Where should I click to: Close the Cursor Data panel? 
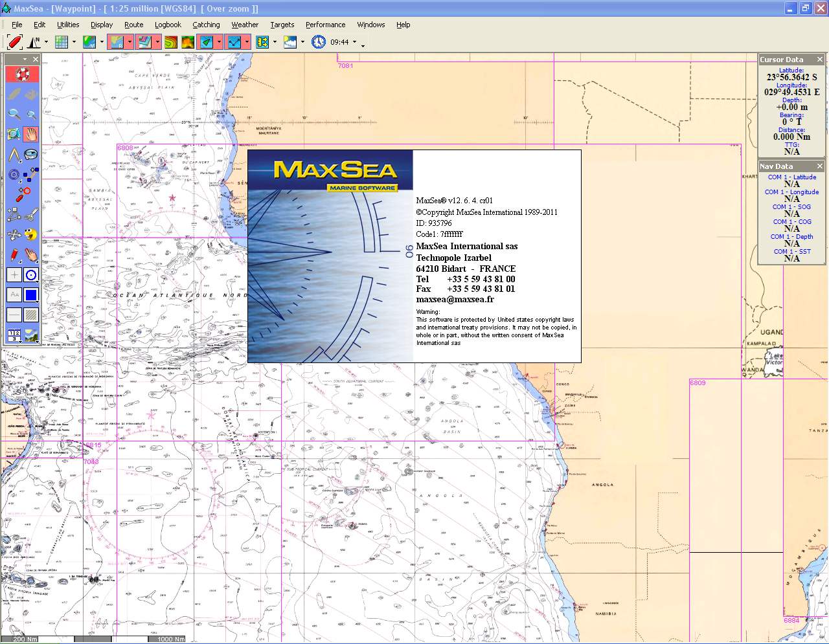pyautogui.click(x=819, y=59)
